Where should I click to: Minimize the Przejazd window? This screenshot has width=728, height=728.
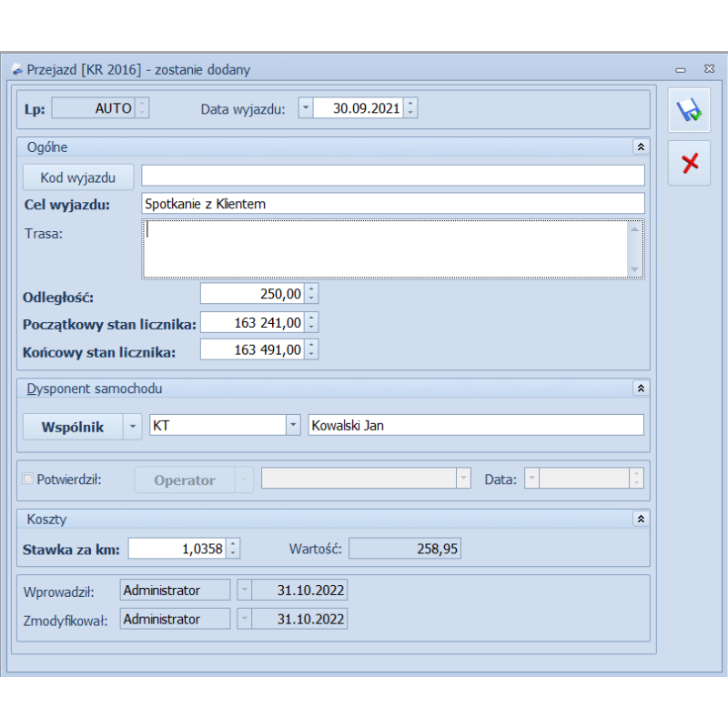point(680,69)
